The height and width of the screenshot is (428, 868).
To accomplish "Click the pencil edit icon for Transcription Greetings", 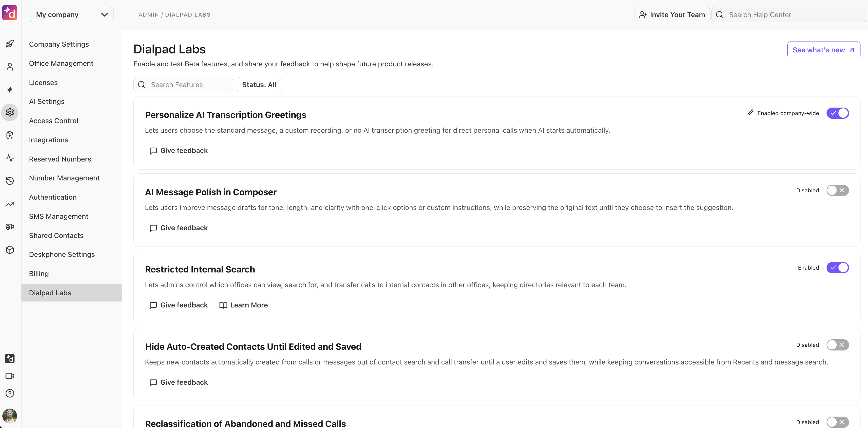I will [750, 113].
